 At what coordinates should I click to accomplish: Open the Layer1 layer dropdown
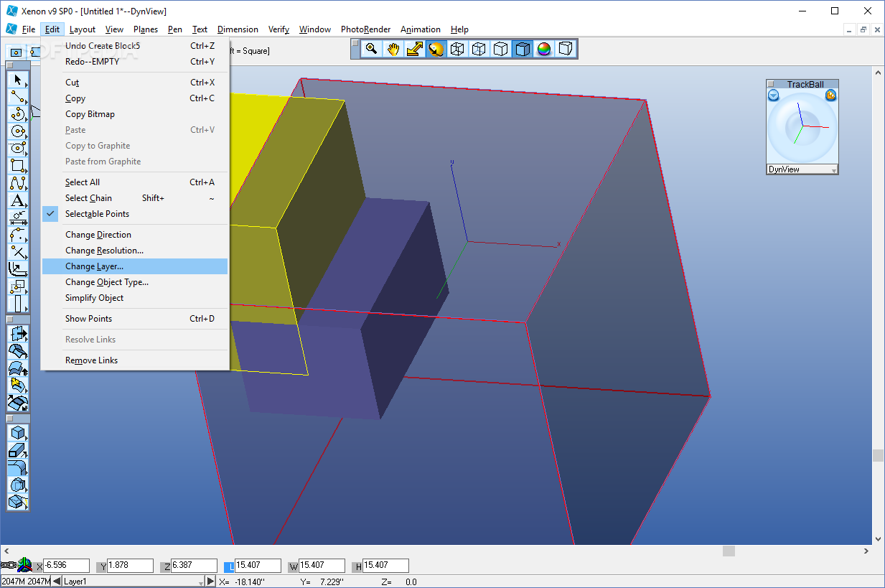(134, 581)
